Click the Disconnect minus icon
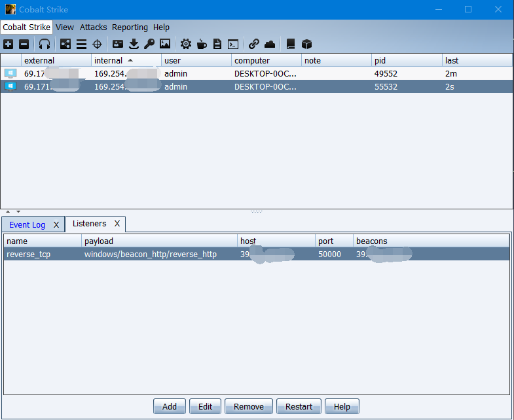This screenshot has width=514, height=420. click(x=24, y=44)
